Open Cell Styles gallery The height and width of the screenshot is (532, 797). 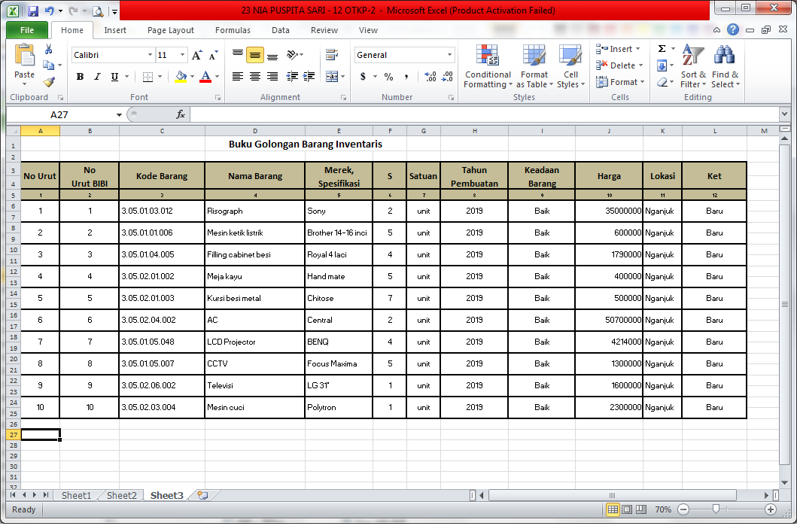pos(570,66)
